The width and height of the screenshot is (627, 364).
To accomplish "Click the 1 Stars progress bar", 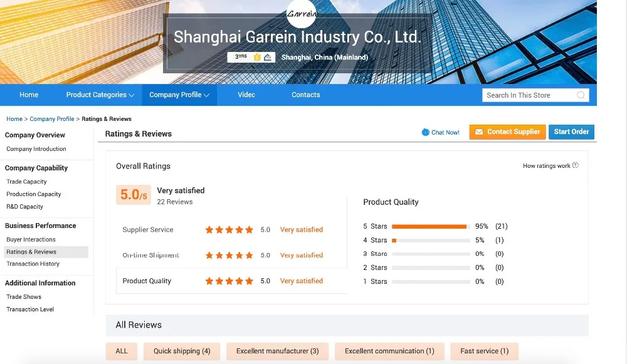I will [x=431, y=282].
